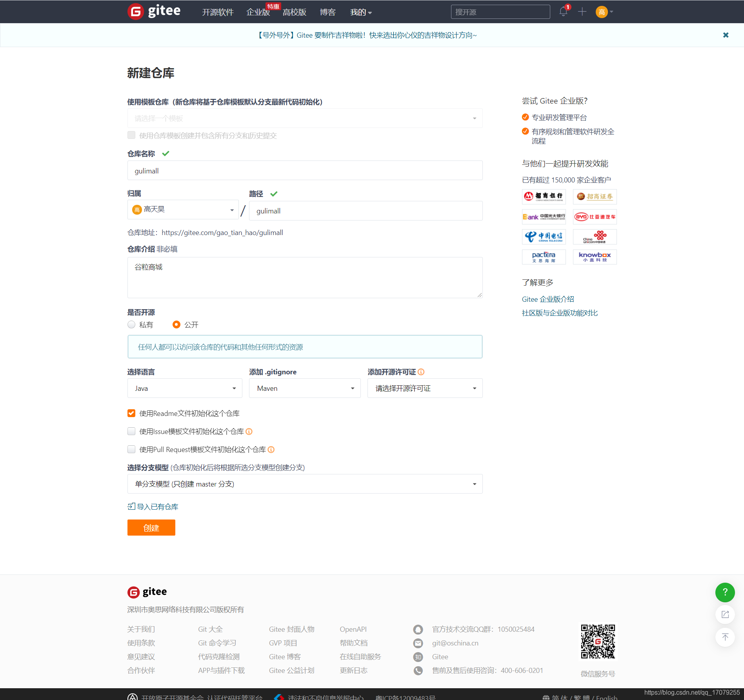Click the back-to-top arrow icon
The height and width of the screenshot is (700, 744).
725,637
